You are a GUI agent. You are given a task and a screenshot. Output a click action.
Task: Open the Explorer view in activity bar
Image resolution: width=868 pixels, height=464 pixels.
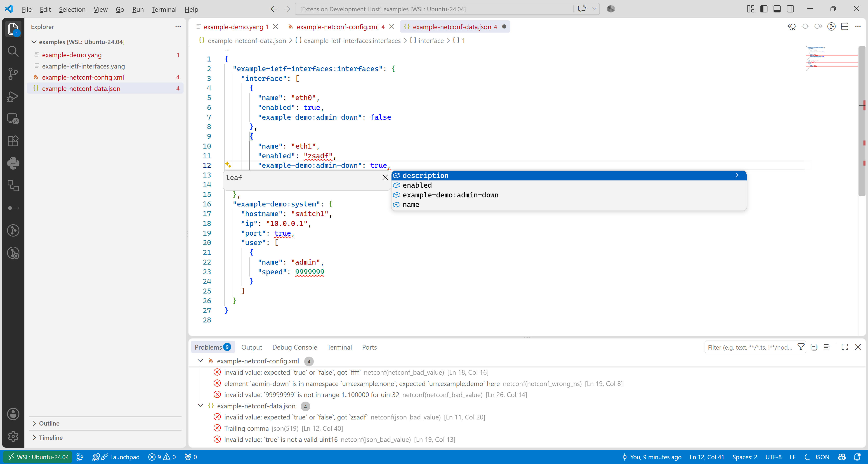click(x=13, y=29)
